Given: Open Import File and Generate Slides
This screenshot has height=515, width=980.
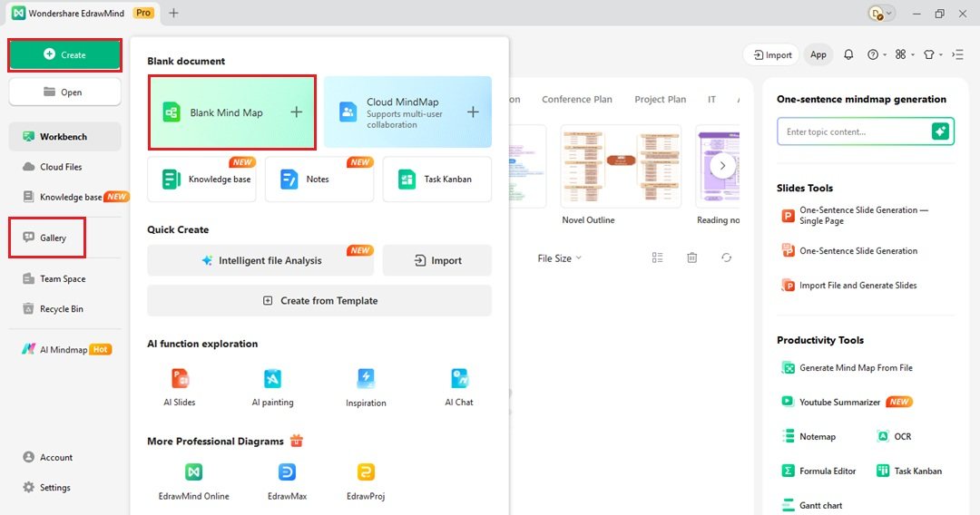Looking at the screenshot, I should [848, 286].
